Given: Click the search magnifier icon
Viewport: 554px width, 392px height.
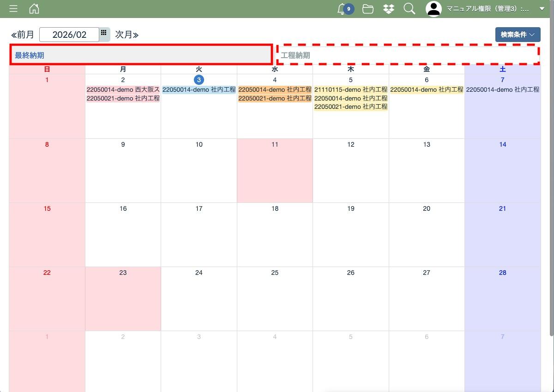Looking at the screenshot, I should tap(409, 9).
